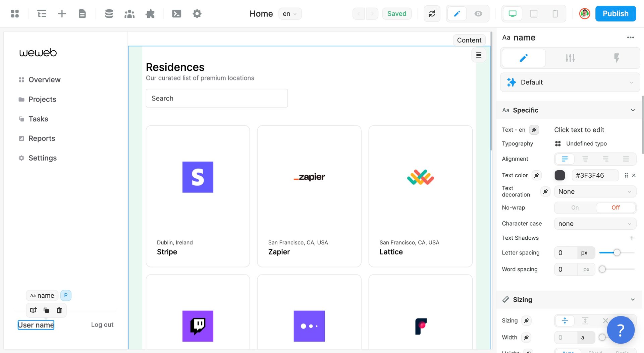Viewport: 644px width, 353px height.
Task: Click the Log out link
Action: (102, 325)
